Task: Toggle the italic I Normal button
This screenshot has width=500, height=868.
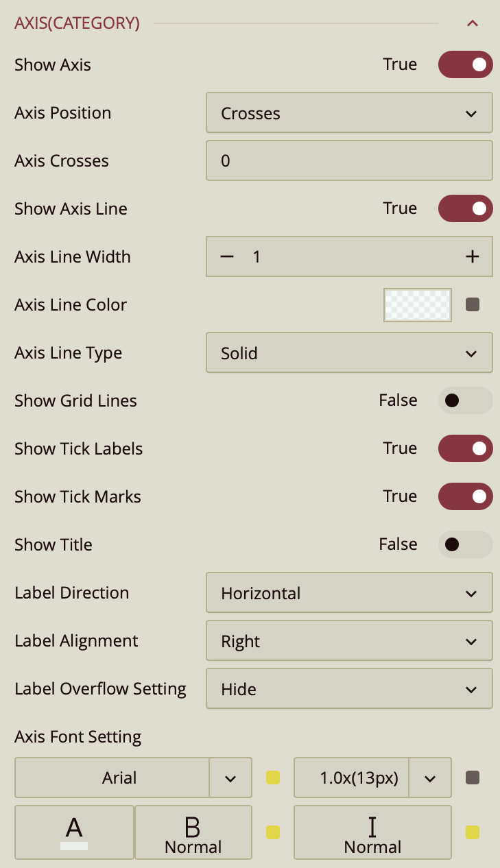Action: [x=372, y=832]
